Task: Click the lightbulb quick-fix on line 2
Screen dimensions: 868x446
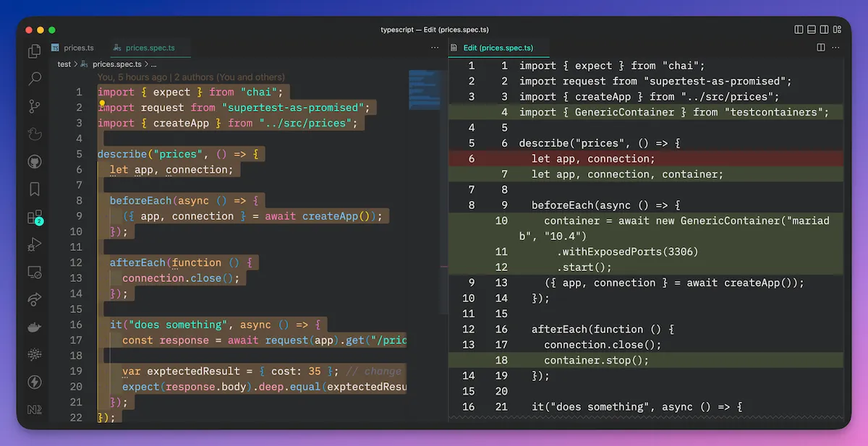Action: [x=102, y=104]
